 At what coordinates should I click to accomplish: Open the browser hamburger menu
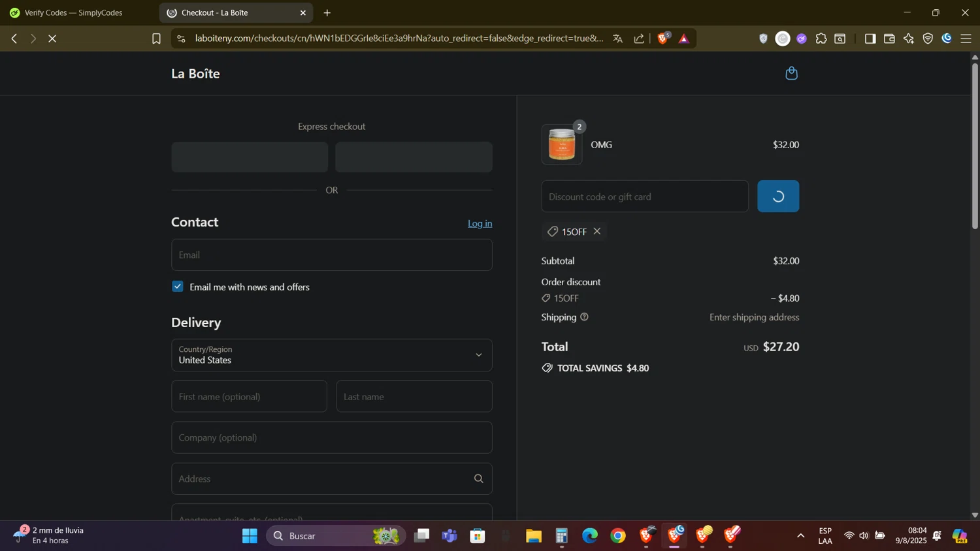[x=966, y=39]
